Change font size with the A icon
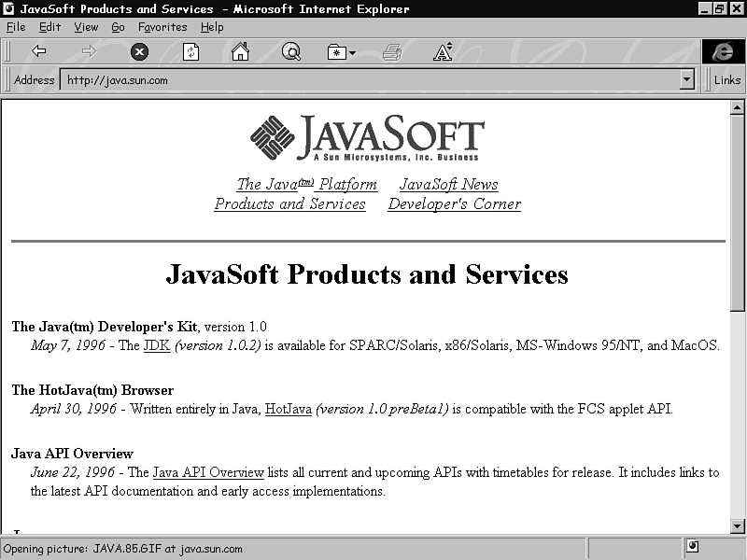The image size is (747, 560). [x=443, y=51]
